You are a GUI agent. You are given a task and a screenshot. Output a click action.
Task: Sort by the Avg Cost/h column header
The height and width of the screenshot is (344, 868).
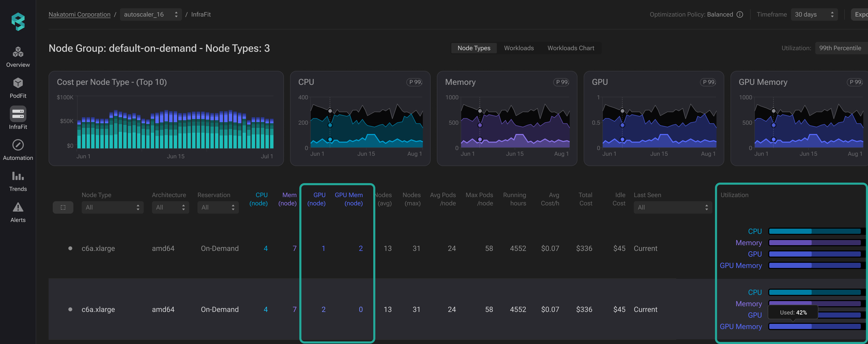[550, 199]
